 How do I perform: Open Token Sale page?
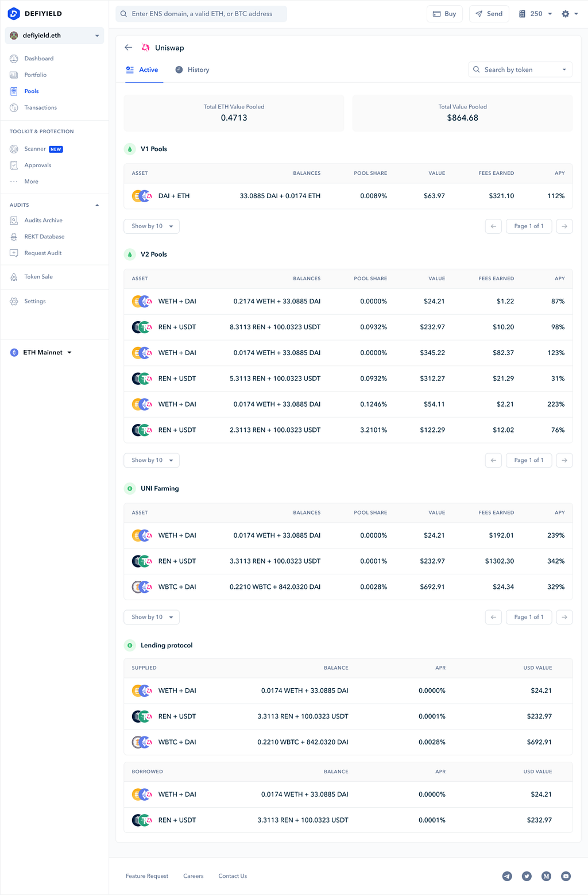pyautogui.click(x=38, y=276)
